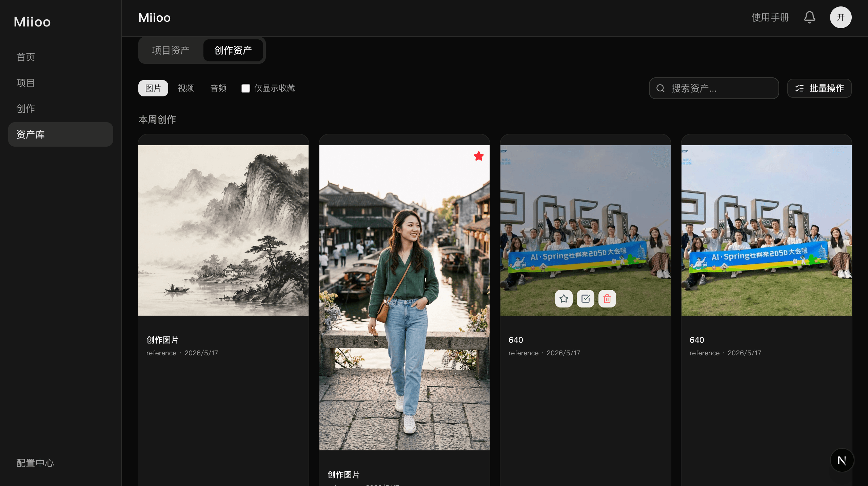Open 首页 in the sidebar
The image size is (868, 486).
(x=60, y=57)
